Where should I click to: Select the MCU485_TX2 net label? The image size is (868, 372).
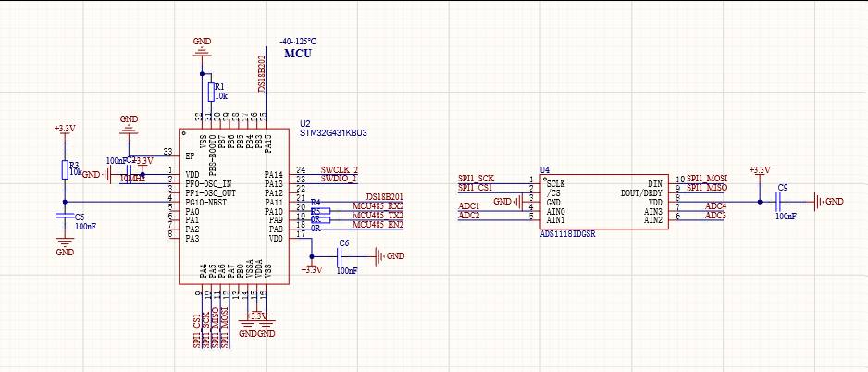click(378, 215)
